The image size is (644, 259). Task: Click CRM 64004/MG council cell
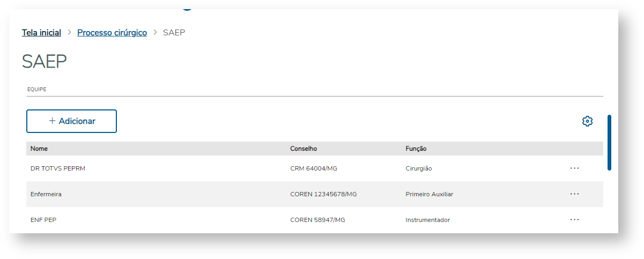[314, 168]
